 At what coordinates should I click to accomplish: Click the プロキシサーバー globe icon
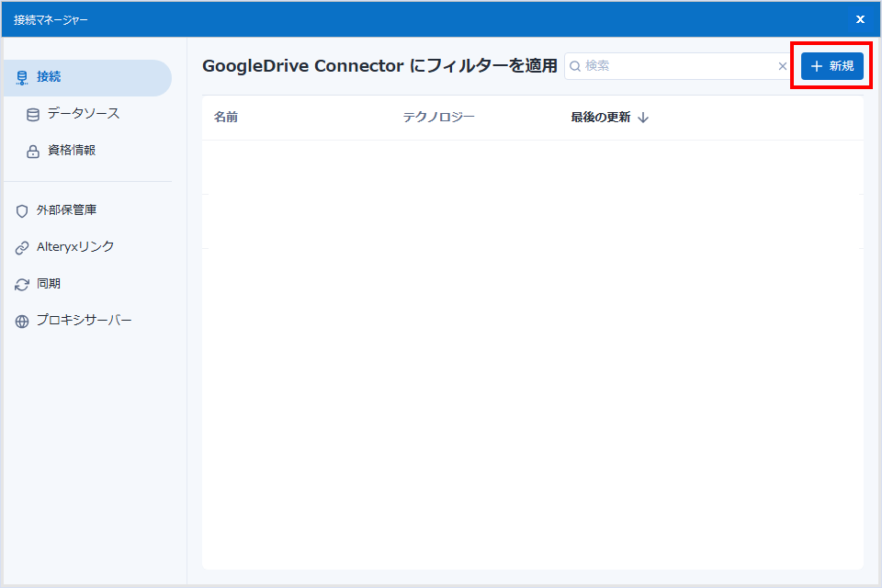click(x=22, y=322)
